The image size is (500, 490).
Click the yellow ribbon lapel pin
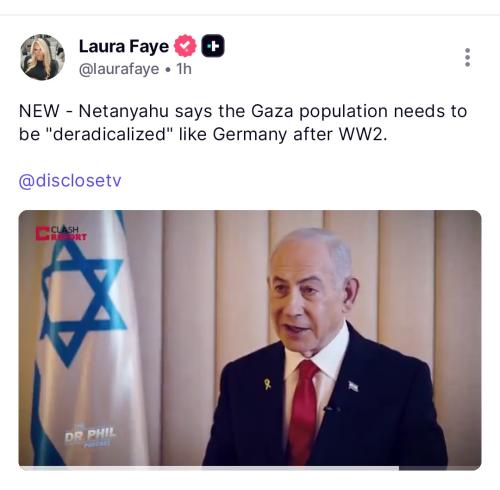pyautogui.click(x=267, y=384)
